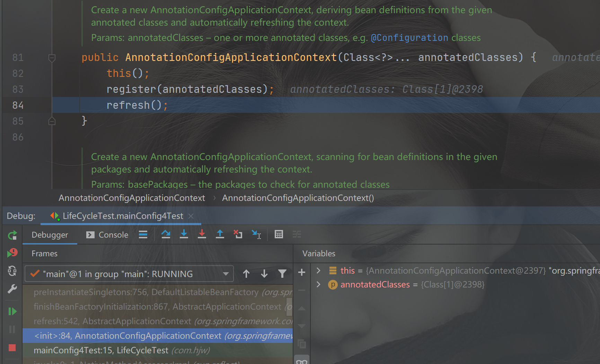Step over the current line
600x364 pixels.
point(166,235)
